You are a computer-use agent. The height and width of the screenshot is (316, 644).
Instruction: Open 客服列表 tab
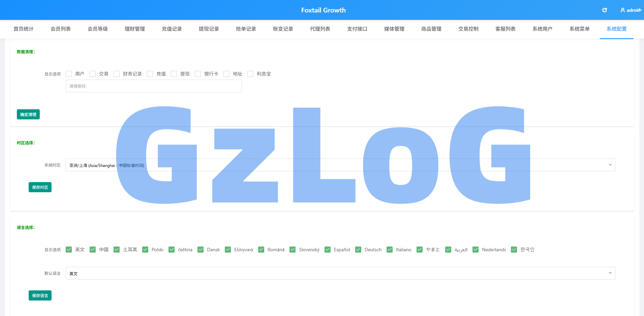click(505, 29)
